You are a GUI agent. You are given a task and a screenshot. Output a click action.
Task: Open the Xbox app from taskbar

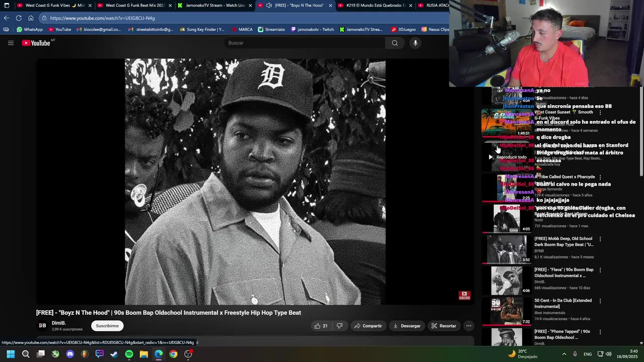tap(55, 354)
